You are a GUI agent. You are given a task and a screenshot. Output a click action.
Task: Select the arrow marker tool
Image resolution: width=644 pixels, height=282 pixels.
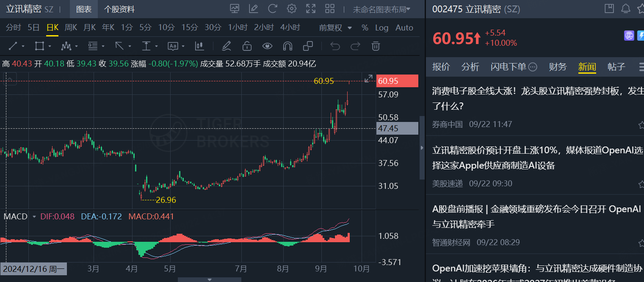[x=119, y=46]
